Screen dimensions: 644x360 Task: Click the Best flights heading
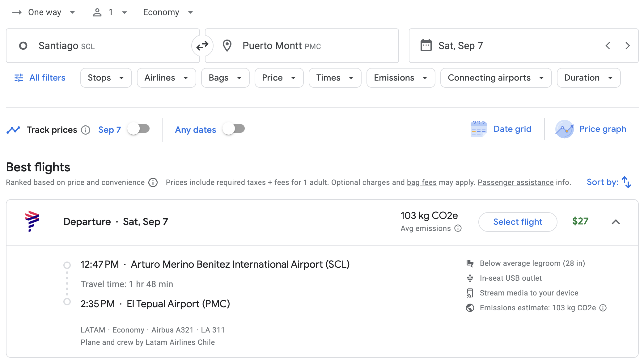tap(38, 167)
